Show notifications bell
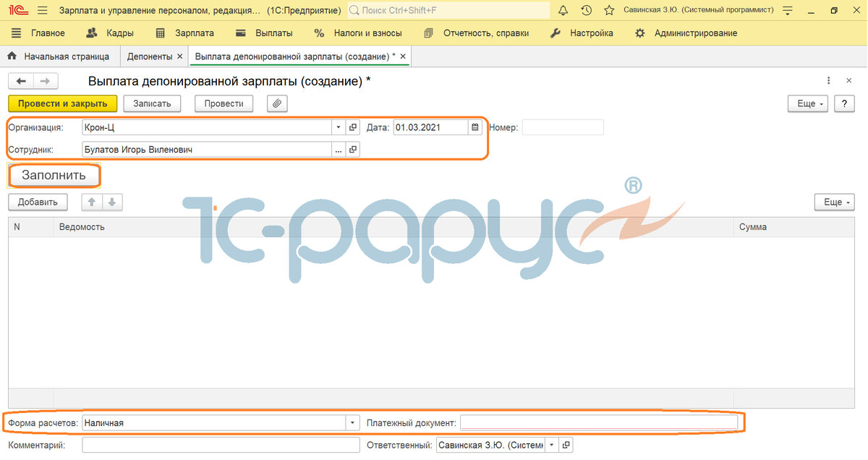 pyautogui.click(x=563, y=10)
